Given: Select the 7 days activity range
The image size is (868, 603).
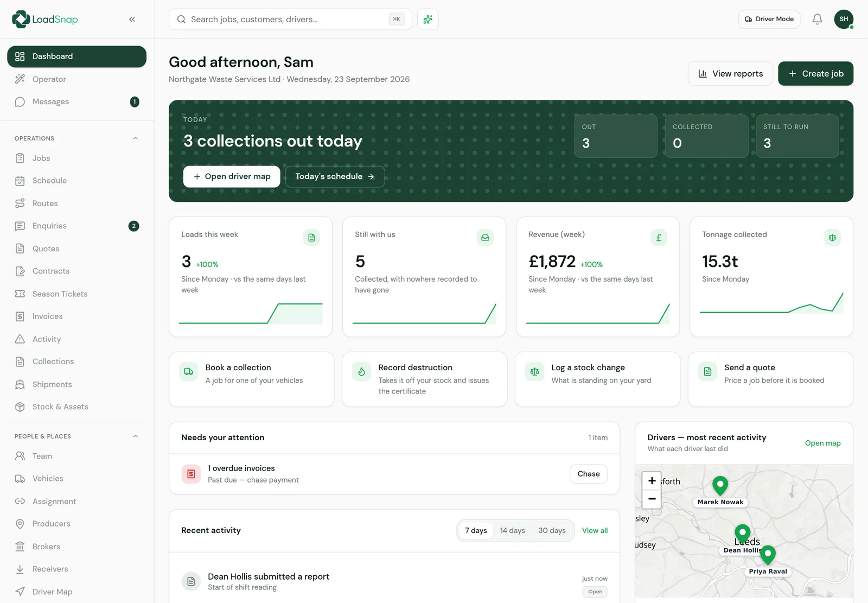Looking at the screenshot, I should click(476, 530).
